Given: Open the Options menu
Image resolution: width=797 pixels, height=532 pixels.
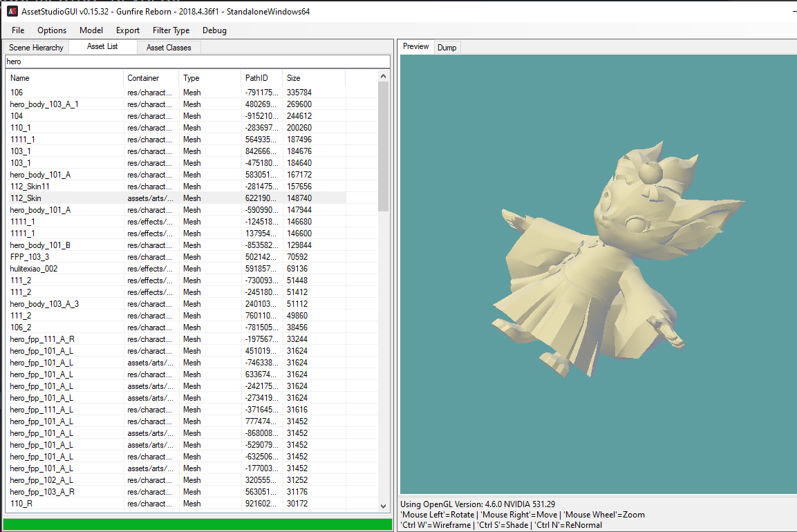Looking at the screenshot, I should coord(52,30).
